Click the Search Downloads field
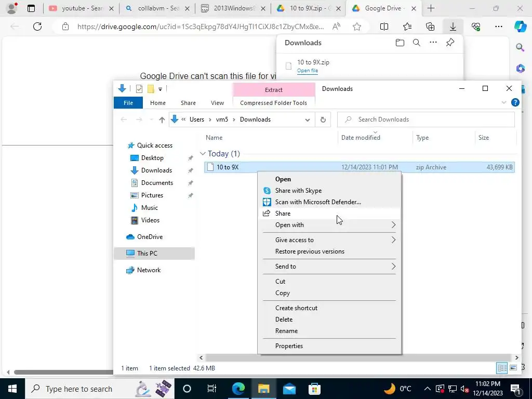The width and height of the screenshot is (532, 399). point(426,119)
